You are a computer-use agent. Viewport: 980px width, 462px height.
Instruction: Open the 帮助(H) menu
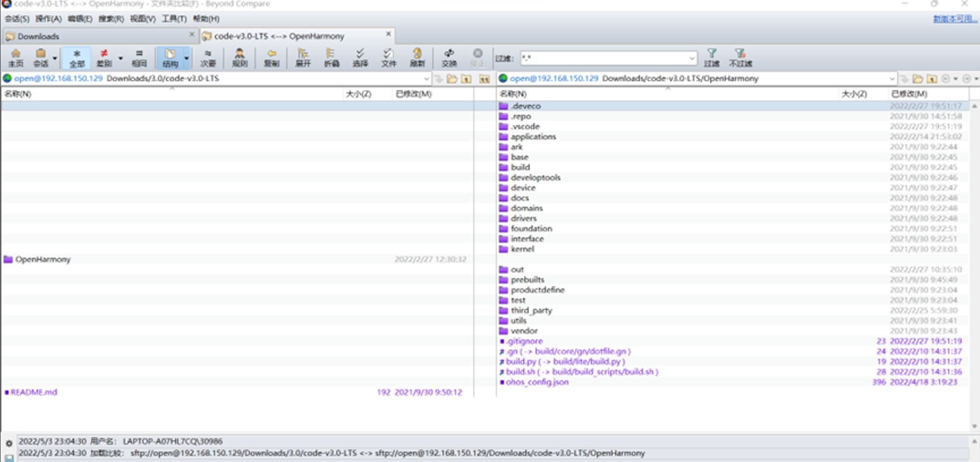point(206,19)
